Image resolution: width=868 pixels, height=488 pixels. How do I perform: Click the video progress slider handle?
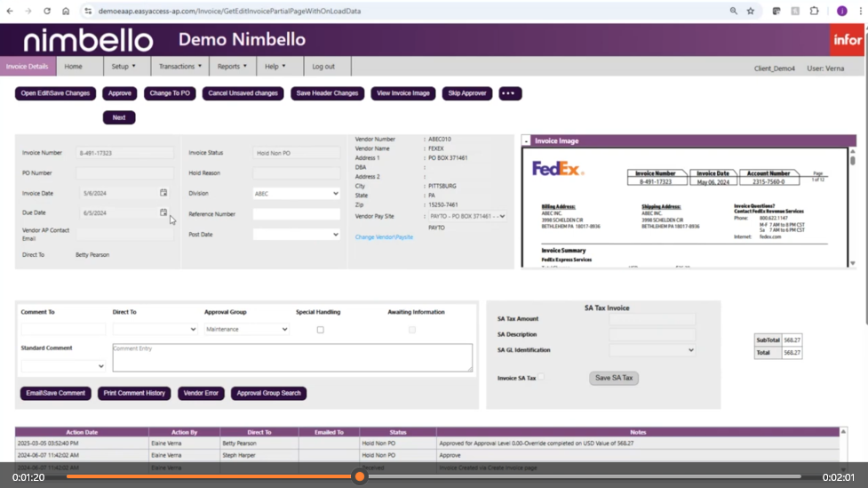[360, 476]
